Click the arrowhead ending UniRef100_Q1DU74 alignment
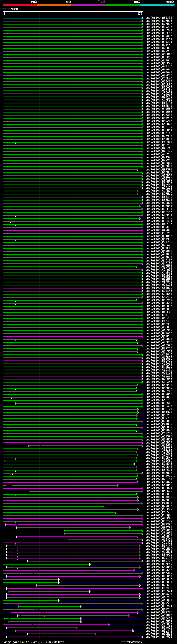Image resolution: width=177 pixels, height=644 pixels. pyautogui.click(x=137, y=267)
